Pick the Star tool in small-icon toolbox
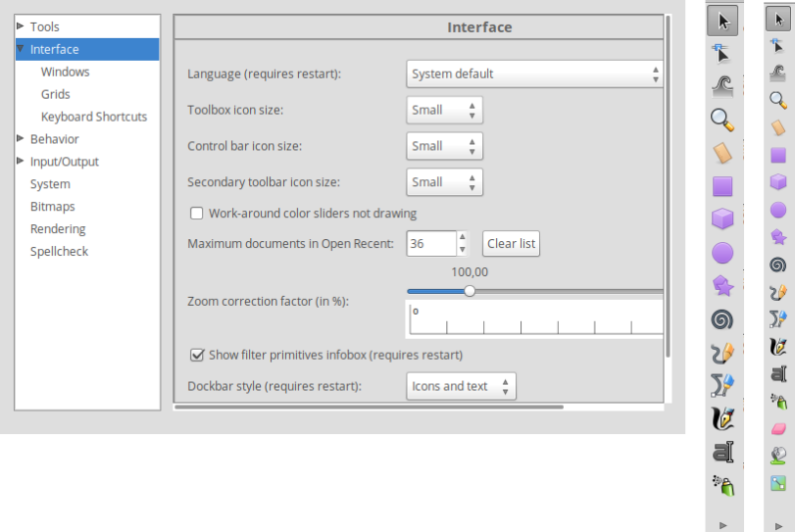Viewport: 795px width, 532px height. click(778, 237)
